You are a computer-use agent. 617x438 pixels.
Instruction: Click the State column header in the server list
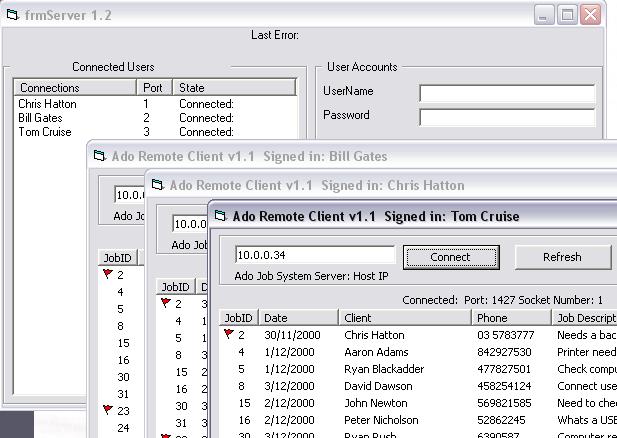[234, 88]
